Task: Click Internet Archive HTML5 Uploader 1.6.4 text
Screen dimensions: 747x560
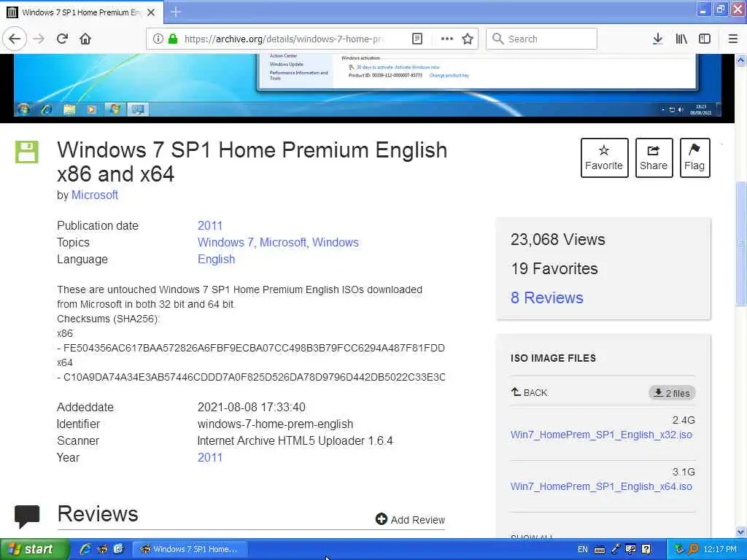Action: (x=295, y=440)
